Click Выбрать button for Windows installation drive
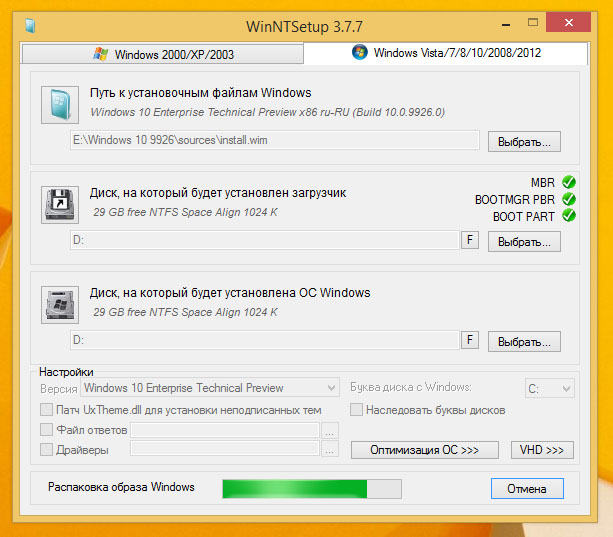Image resolution: width=613 pixels, height=537 pixels. click(524, 342)
